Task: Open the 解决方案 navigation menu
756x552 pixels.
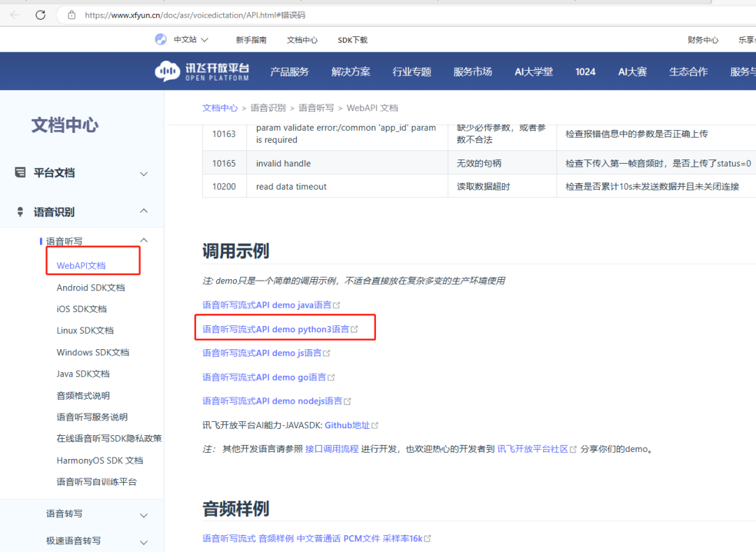Action: tap(351, 72)
